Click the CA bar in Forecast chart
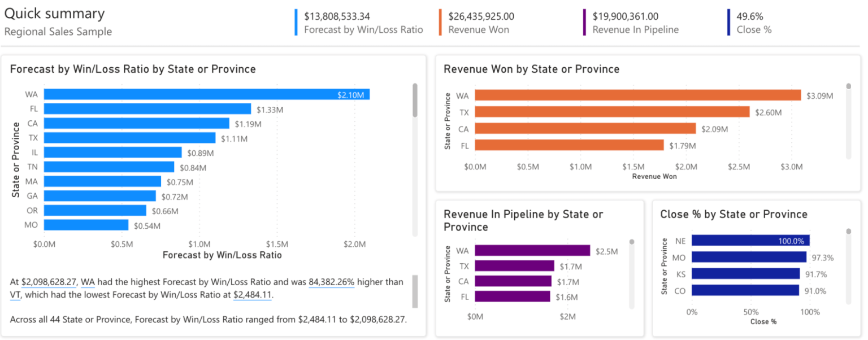The width and height of the screenshot is (868, 340). [x=136, y=123]
